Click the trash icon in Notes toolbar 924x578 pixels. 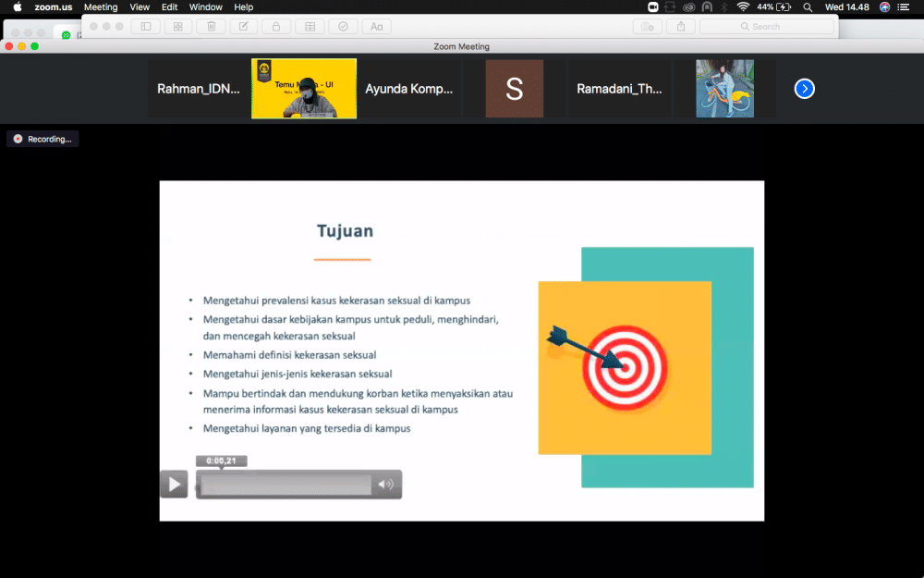pos(212,27)
